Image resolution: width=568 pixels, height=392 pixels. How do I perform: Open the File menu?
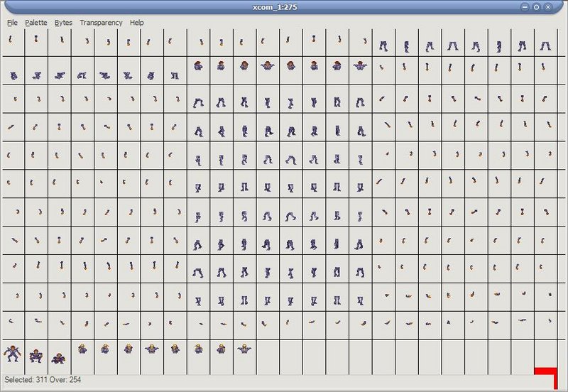coord(12,23)
